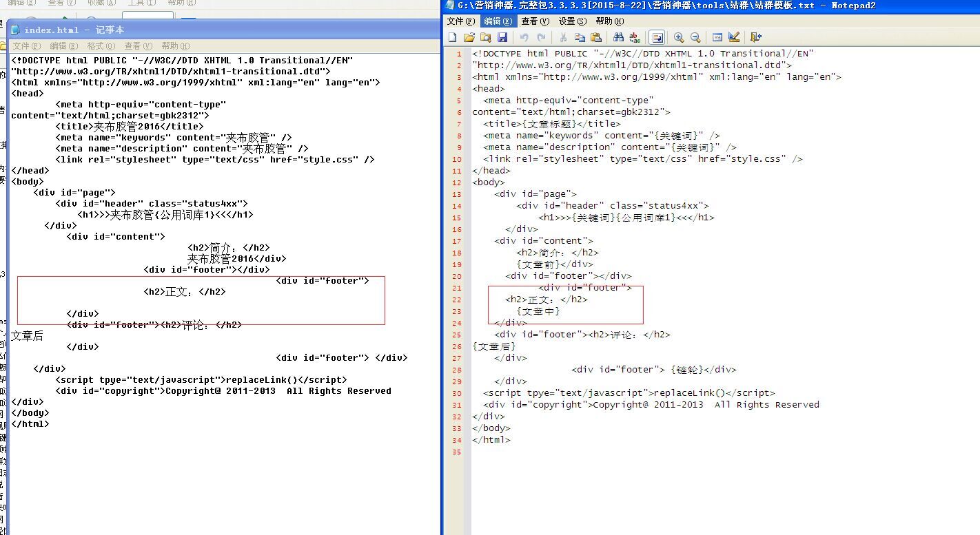Click the Exit door icon
The height and width of the screenshot is (535, 980).
click(756, 37)
